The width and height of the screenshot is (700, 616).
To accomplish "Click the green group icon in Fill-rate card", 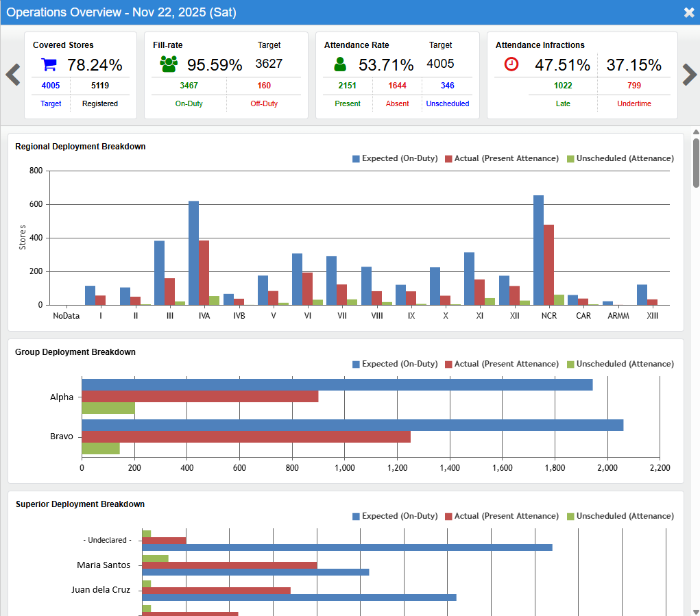I will point(169,63).
